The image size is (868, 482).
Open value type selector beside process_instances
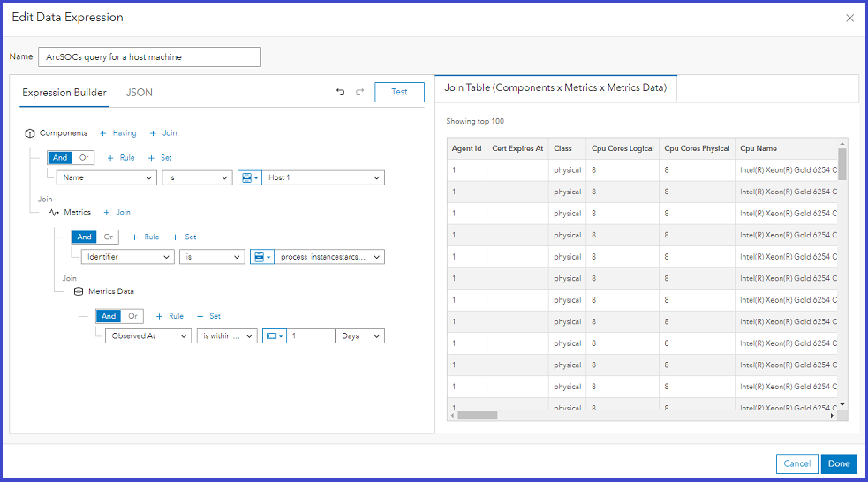pos(263,257)
